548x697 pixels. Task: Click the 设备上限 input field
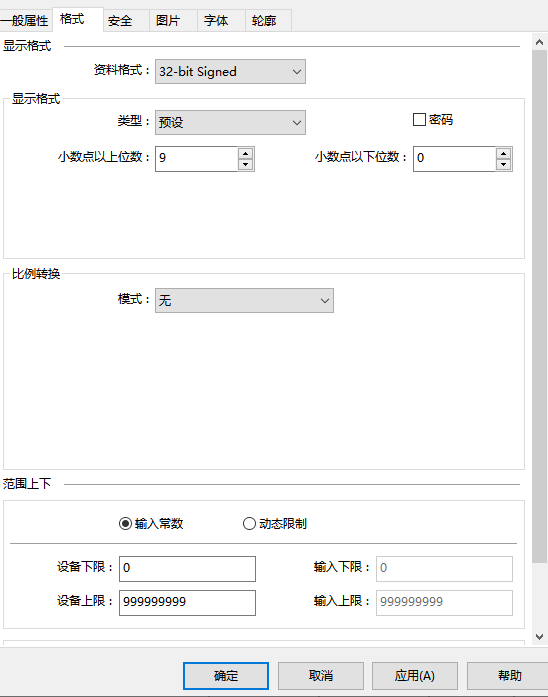click(187, 603)
